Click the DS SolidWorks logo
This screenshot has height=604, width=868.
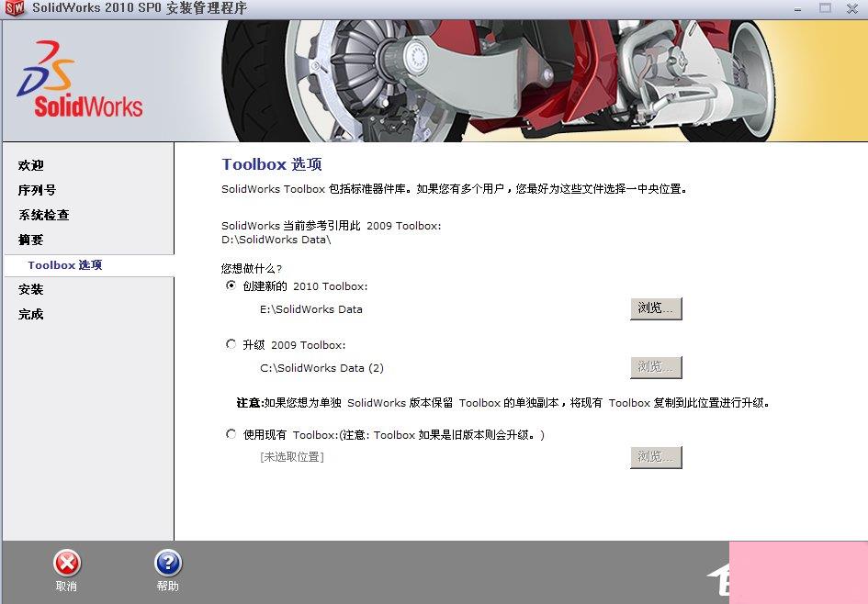[80, 79]
